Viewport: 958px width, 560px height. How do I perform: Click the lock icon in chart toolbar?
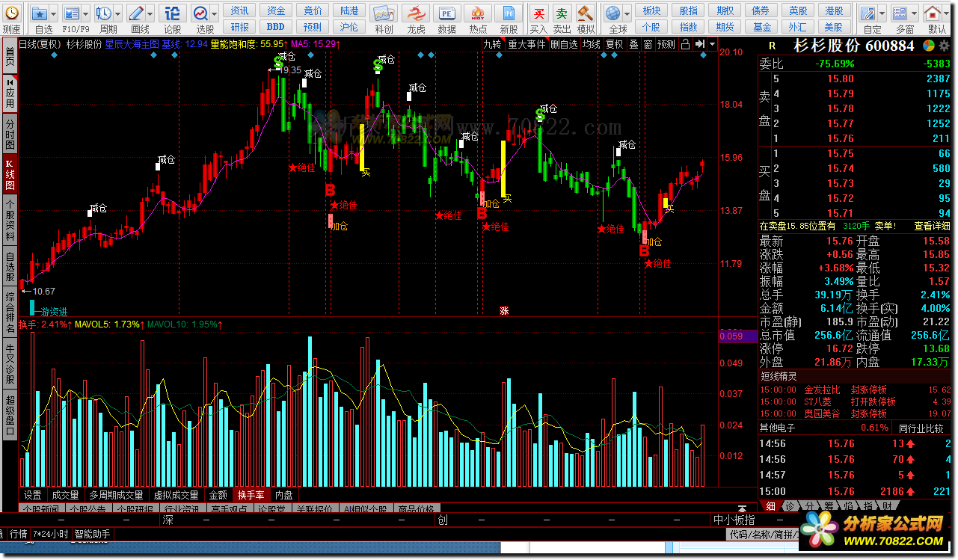pyautogui.click(x=686, y=44)
